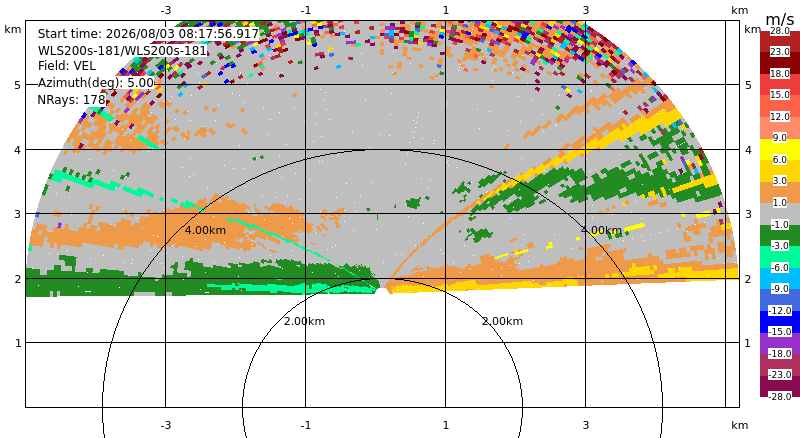Click the left 2.00km range ring label
Image resolution: width=800 pixels, height=438 pixels.
(304, 321)
